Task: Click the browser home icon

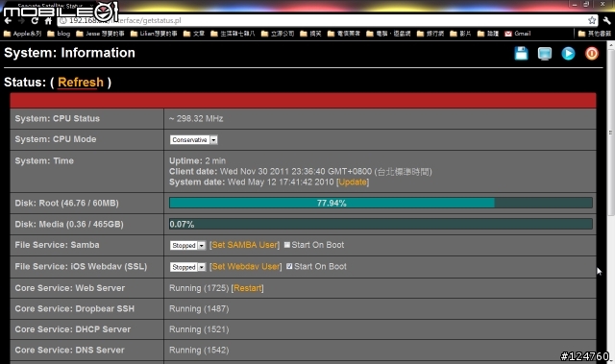Action: (48, 21)
